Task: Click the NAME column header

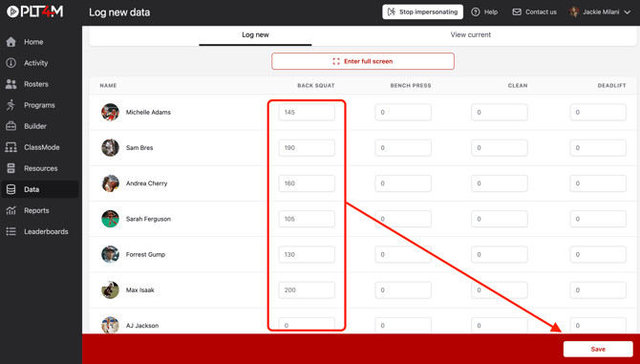Action: pos(108,86)
